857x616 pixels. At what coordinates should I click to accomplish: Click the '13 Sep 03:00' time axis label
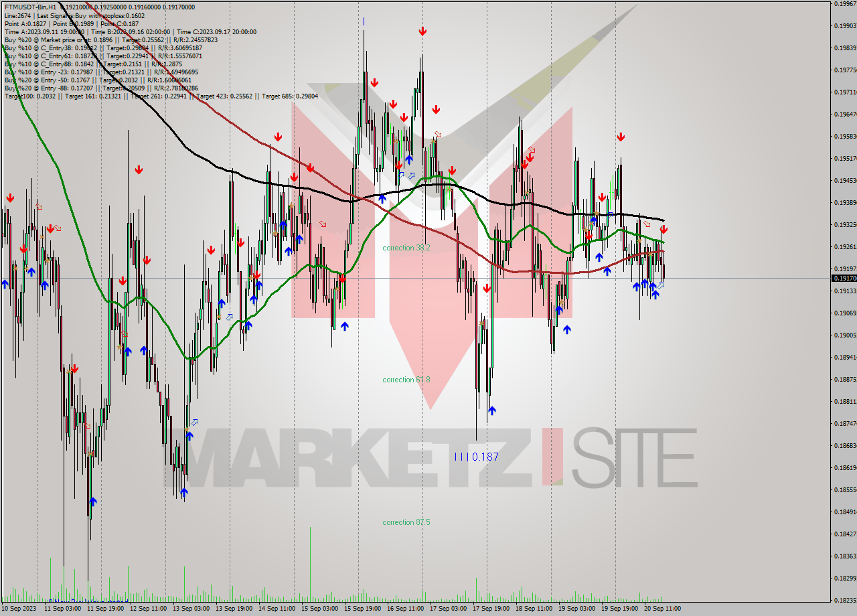[191, 609]
